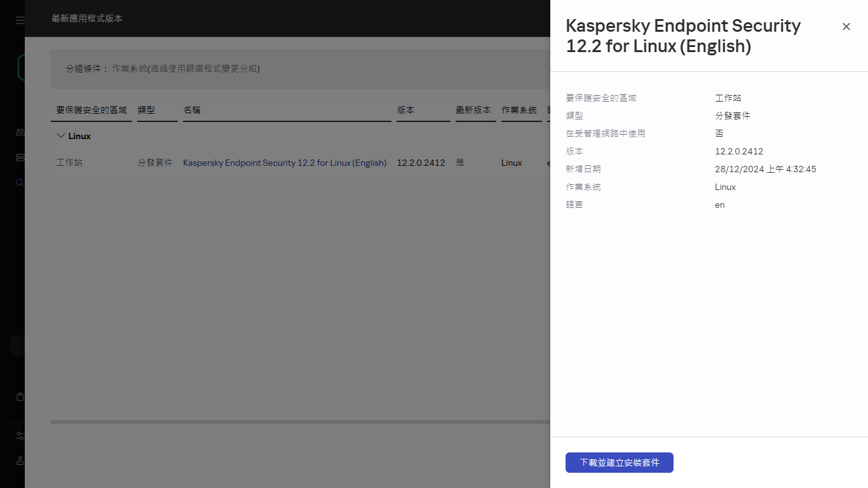This screenshot has height=488, width=868.
Task: Select the 工作站 cell in the table row
Action: click(x=69, y=163)
